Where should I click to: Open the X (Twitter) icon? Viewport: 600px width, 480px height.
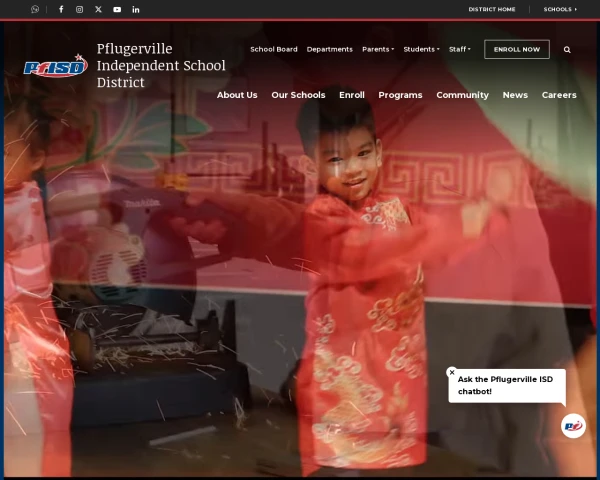(x=98, y=9)
